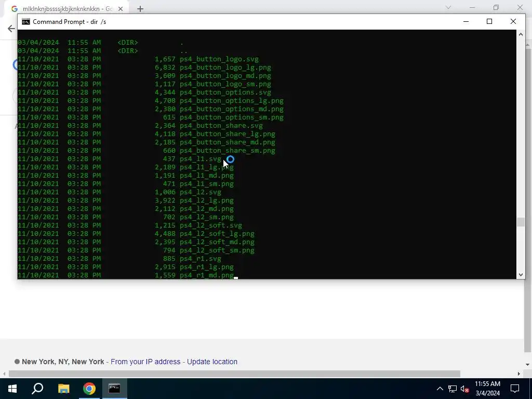Click file ps4_l2_soft_lg.png
Screen dimensions: 532x399
pos(217,234)
